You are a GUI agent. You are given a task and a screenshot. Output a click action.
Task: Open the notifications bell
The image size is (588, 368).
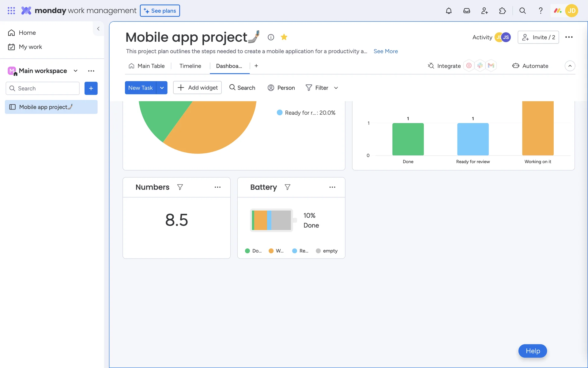(449, 11)
